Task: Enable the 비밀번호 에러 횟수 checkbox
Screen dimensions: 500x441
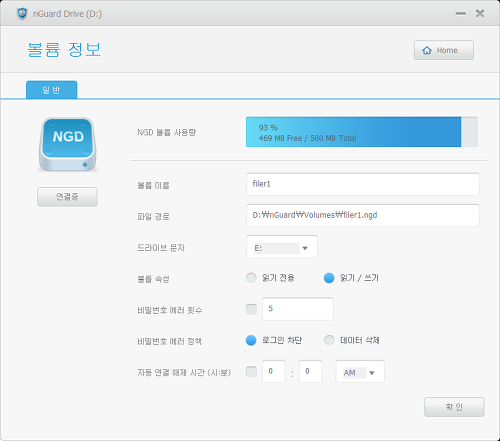Action: (x=251, y=309)
